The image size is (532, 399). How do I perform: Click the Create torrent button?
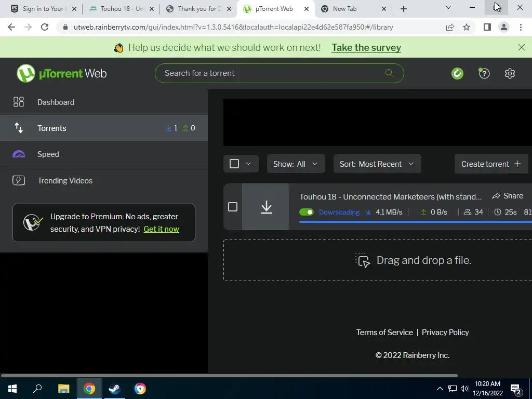(x=491, y=164)
